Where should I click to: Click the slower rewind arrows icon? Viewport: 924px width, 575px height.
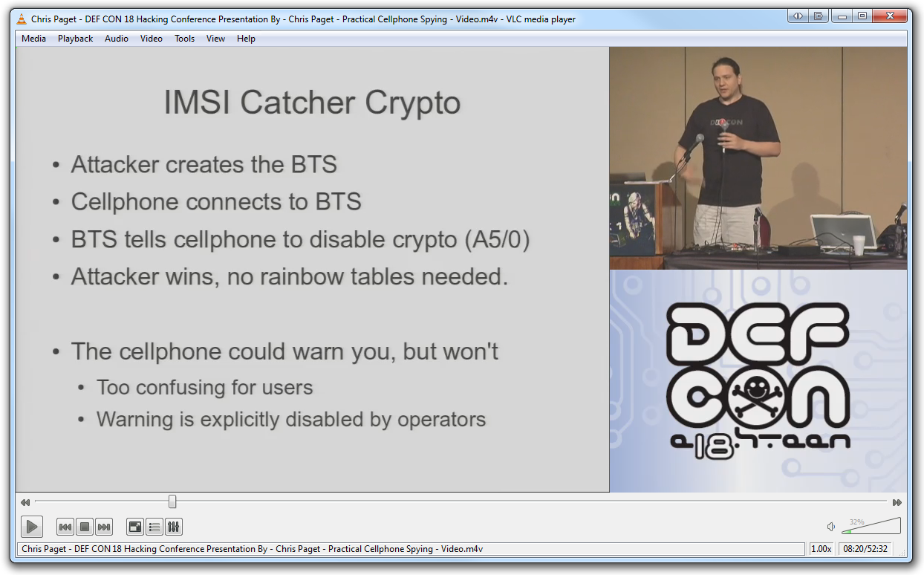pyautogui.click(x=25, y=503)
